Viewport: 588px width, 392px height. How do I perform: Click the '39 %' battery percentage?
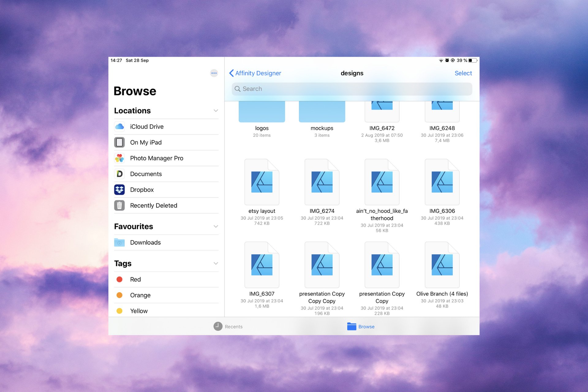(x=462, y=60)
